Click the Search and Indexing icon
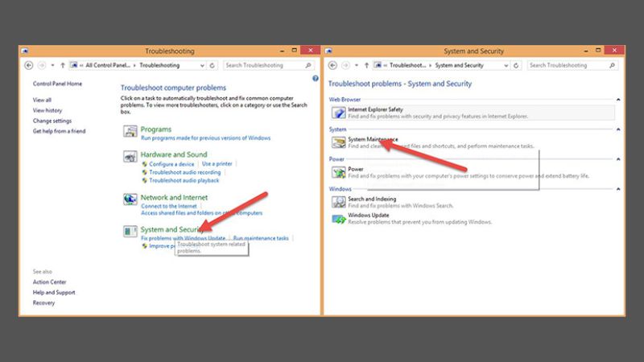 (339, 202)
